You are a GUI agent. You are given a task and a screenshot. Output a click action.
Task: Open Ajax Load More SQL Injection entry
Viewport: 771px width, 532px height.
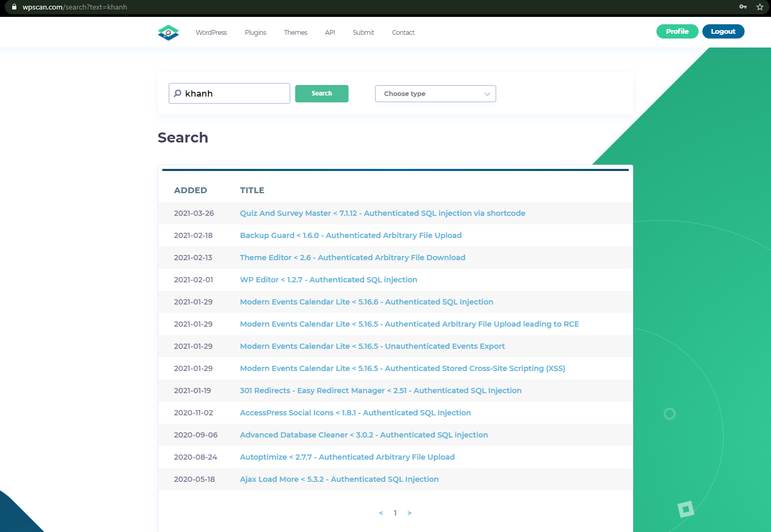pyautogui.click(x=339, y=479)
